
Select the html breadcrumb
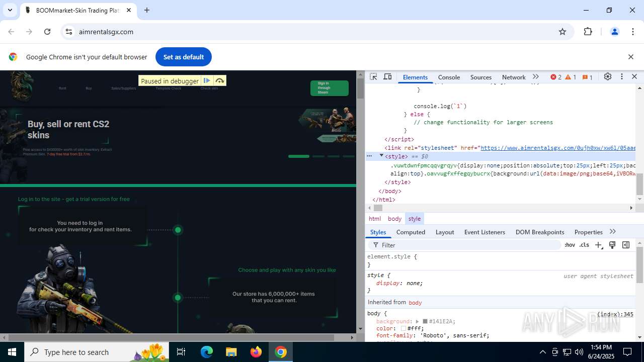[x=375, y=219]
